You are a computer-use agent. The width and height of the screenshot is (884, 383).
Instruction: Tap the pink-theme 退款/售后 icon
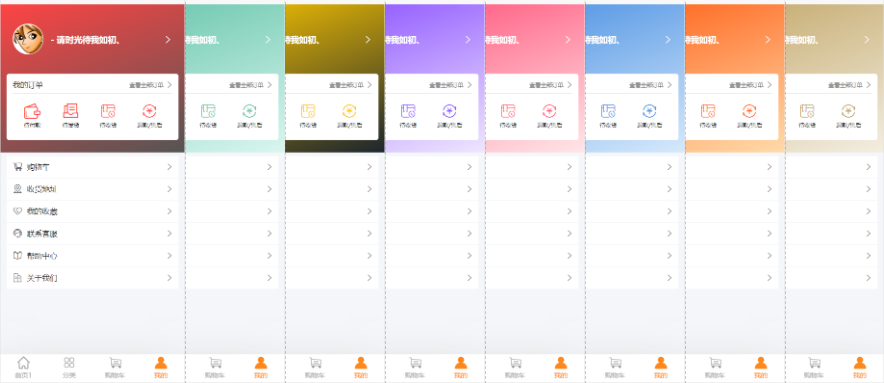click(549, 111)
